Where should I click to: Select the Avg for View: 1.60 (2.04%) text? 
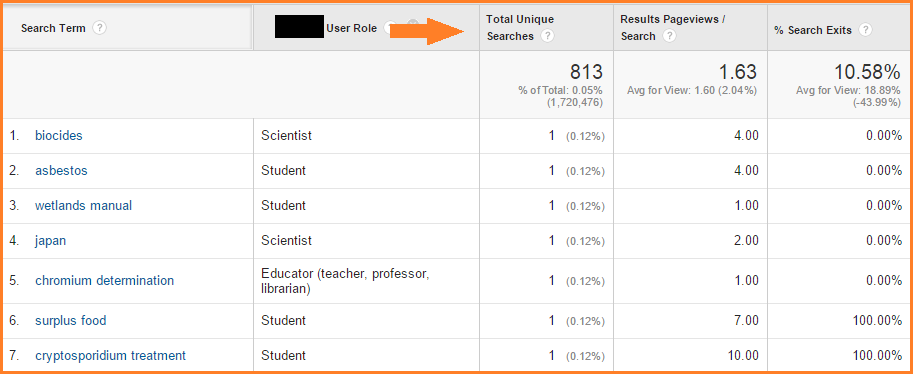(x=692, y=91)
